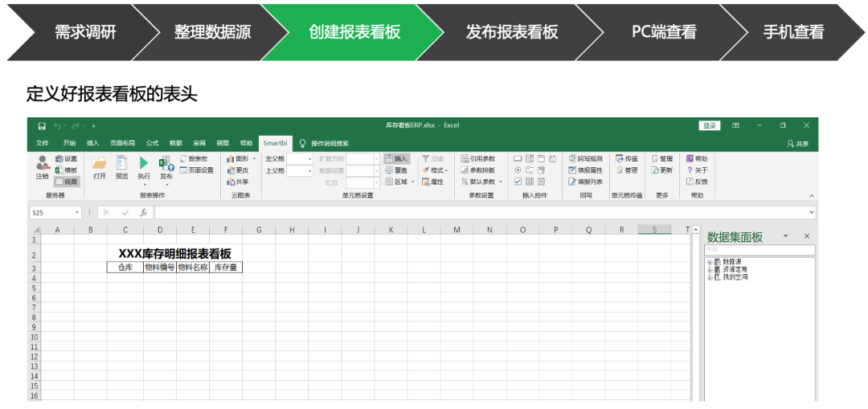This screenshot has width=868, height=409.
Task: Click the 登录 login button
Action: click(x=710, y=125)
